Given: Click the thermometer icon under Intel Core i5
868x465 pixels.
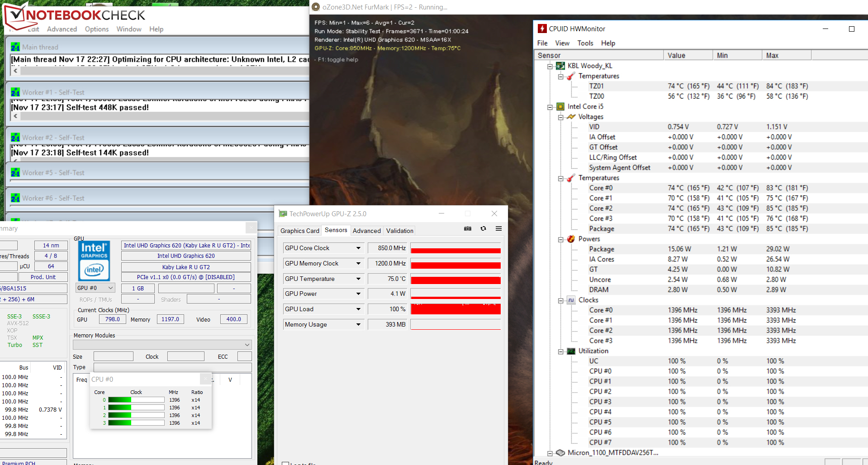Looking at the screenshot, I should click(x=571, y=178).
